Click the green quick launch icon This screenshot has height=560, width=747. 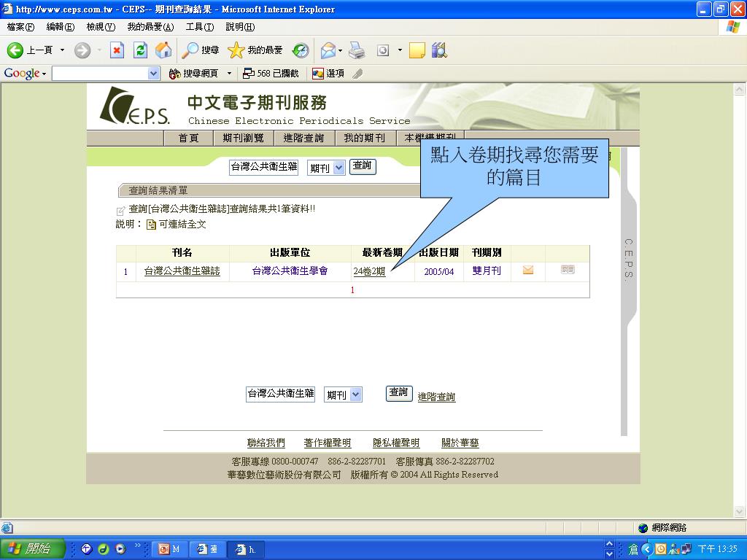pos(104,549)
